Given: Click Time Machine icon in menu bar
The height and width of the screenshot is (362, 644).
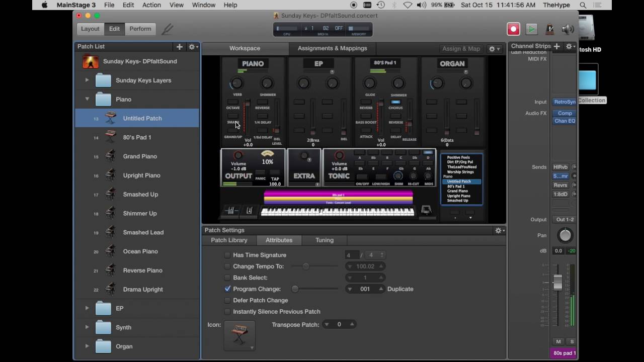Looking at the screenshot, I should tap(381, 5).
